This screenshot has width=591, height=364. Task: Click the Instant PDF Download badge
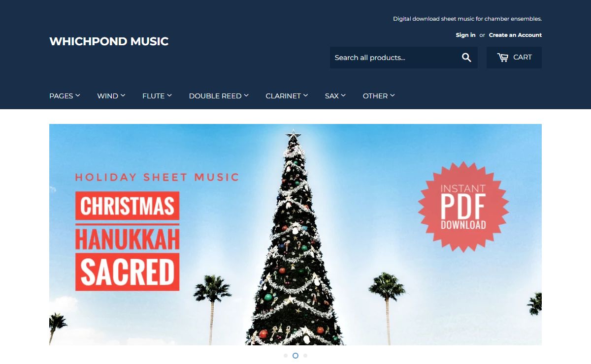[463, 207]
